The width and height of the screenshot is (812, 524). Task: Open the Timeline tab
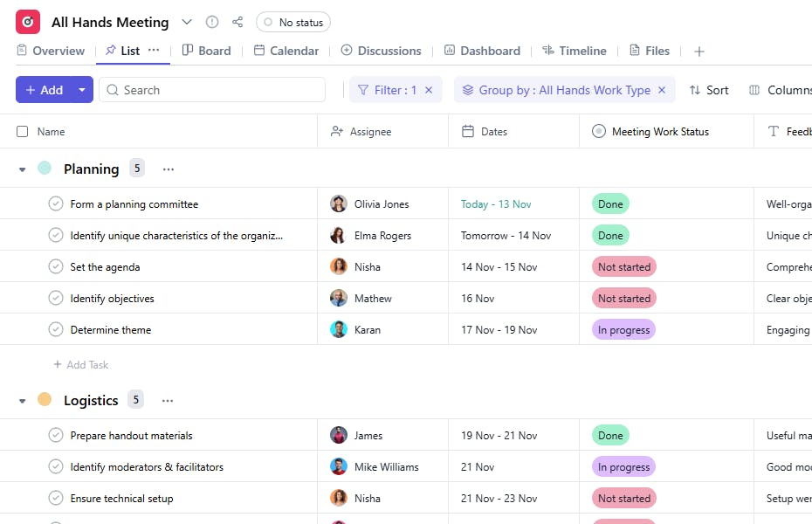pyautogui.click(x=575, y=51)
